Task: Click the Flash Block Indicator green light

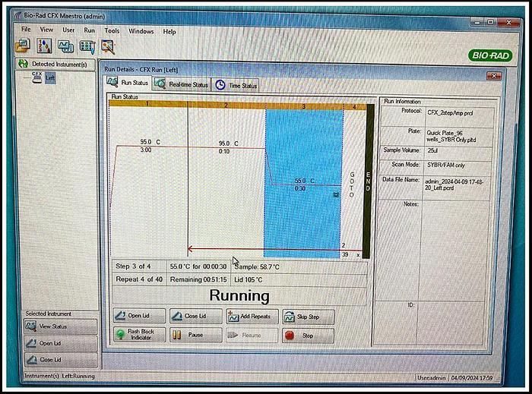Action: tap(120, 334)
